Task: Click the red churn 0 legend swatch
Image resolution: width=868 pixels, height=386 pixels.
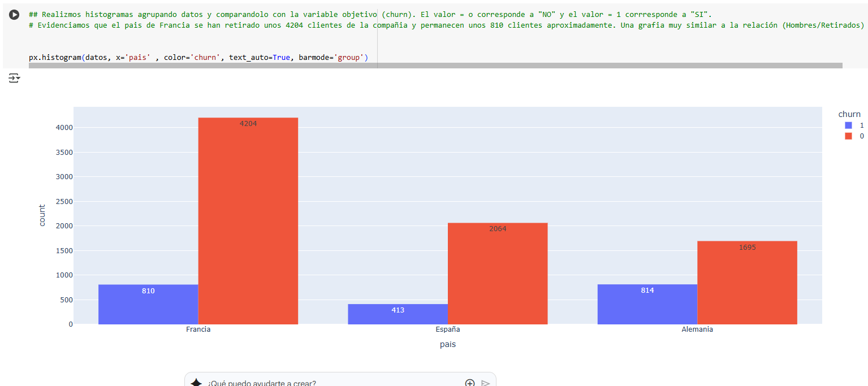Action: tap(848, 136)
